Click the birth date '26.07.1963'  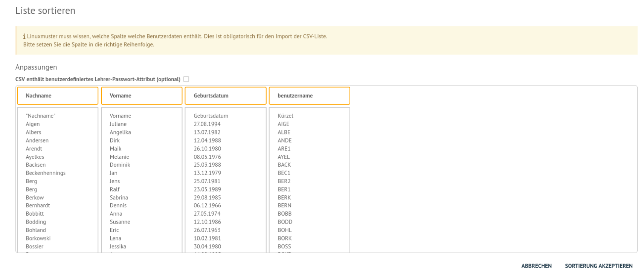tap(207, 230)
